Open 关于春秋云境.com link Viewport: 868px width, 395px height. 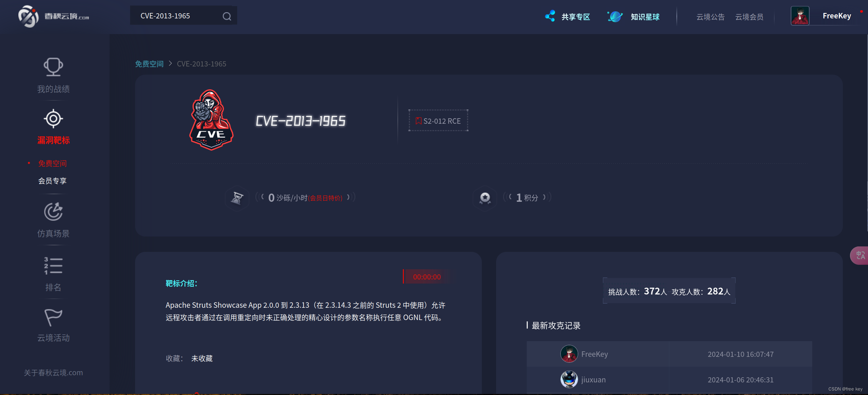tap(53, 372)
